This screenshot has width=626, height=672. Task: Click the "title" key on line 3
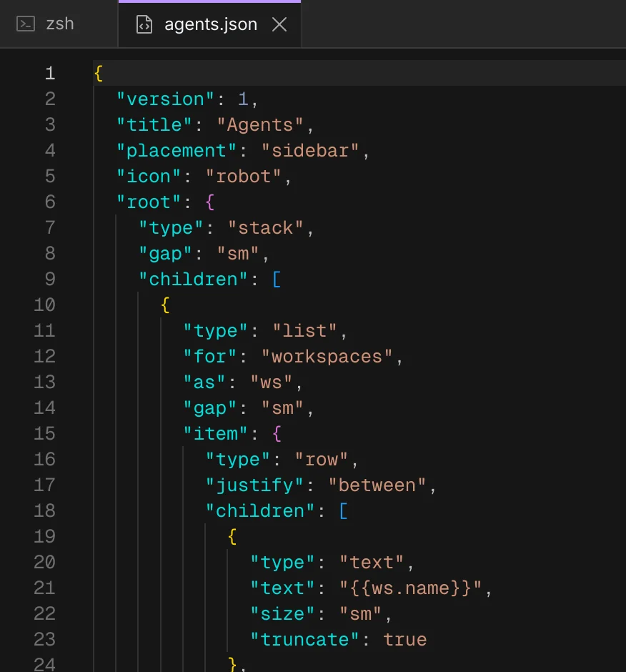click(154, 125)
